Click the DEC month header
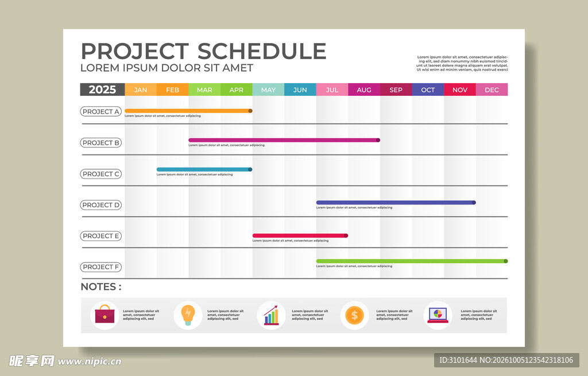Viewport: 588px width, 376px height. (x=492, y=90)
